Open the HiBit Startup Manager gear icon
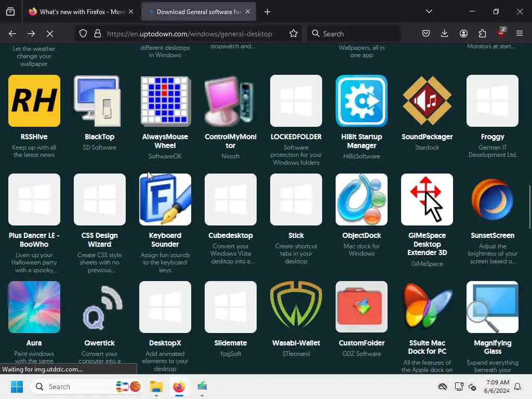Screen dimensions: 532x399 point(362,101)
